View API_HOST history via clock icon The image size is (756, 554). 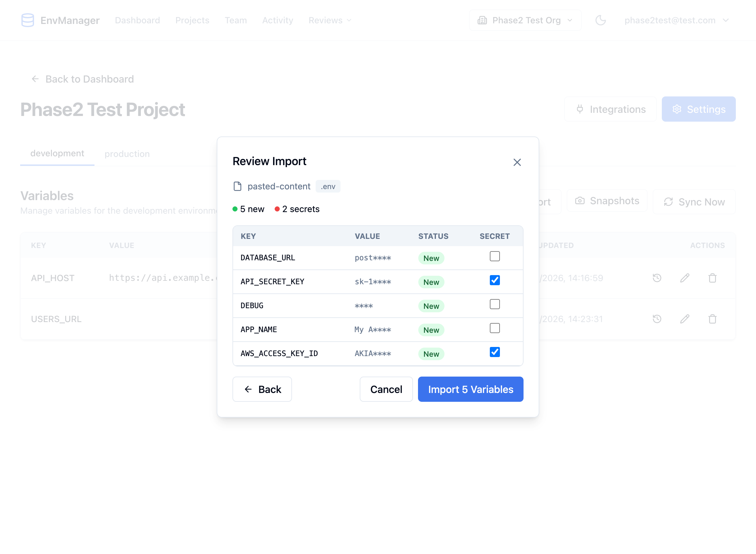click(657, 278)
